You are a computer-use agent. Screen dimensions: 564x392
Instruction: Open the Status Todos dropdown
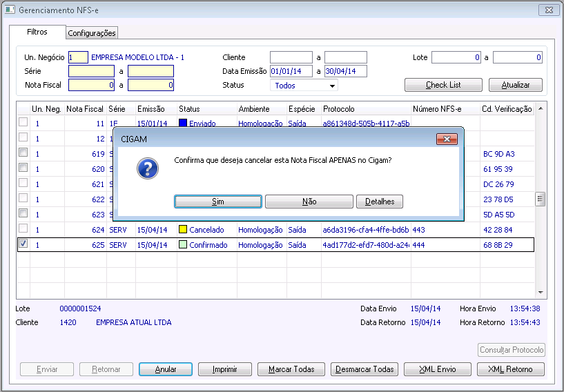pos(304,86)
